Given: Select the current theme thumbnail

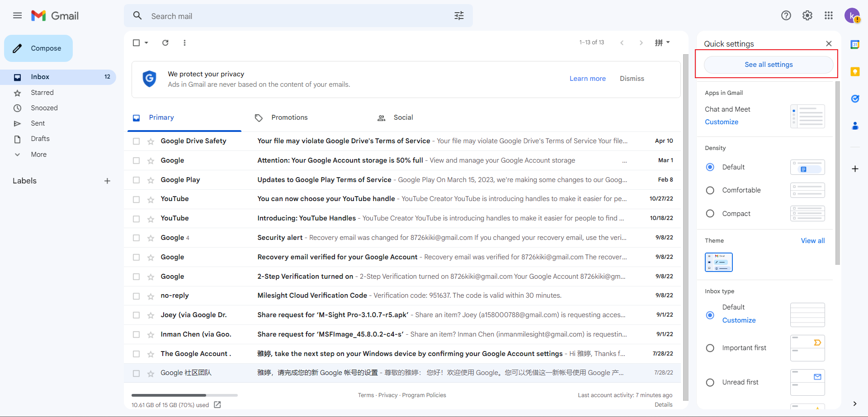Looking at the screenshot, I should pyautogui.click(x=718, y=262).
